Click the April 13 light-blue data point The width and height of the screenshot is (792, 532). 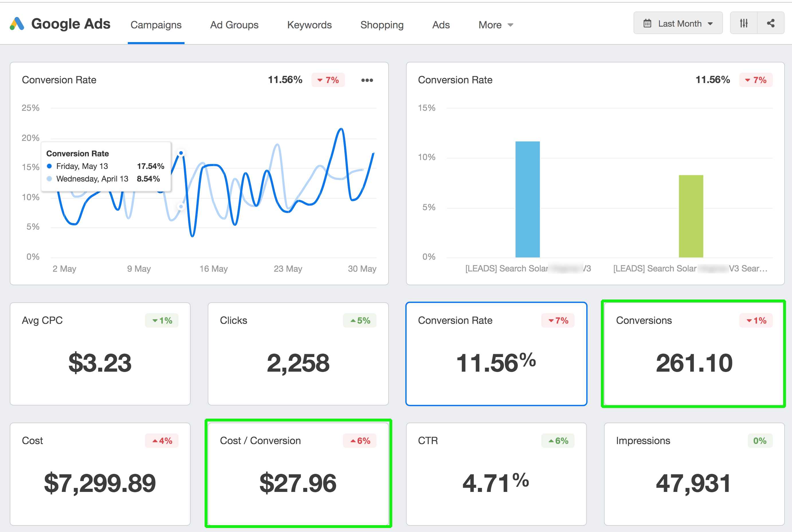(x=181, y=206)
